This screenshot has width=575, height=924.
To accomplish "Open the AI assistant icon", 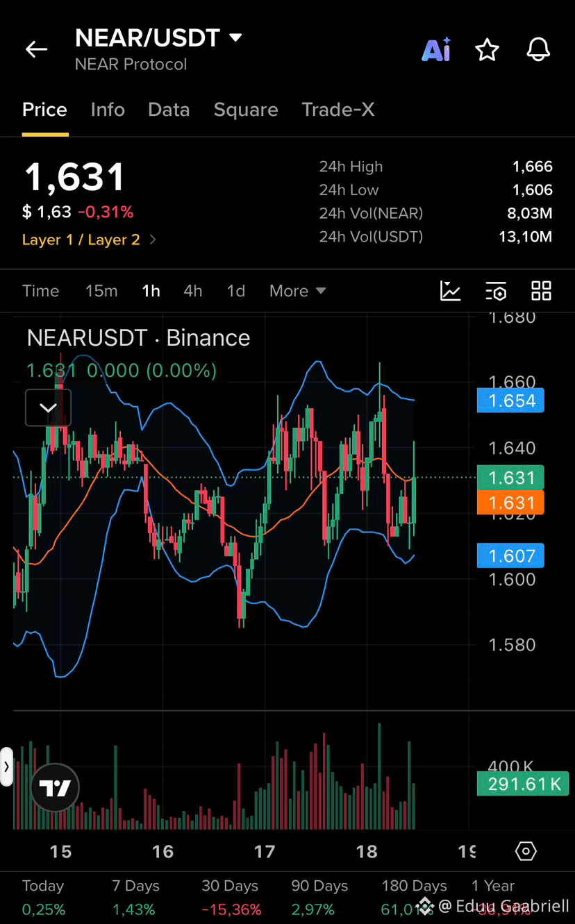I will click(x=437, y=49).
